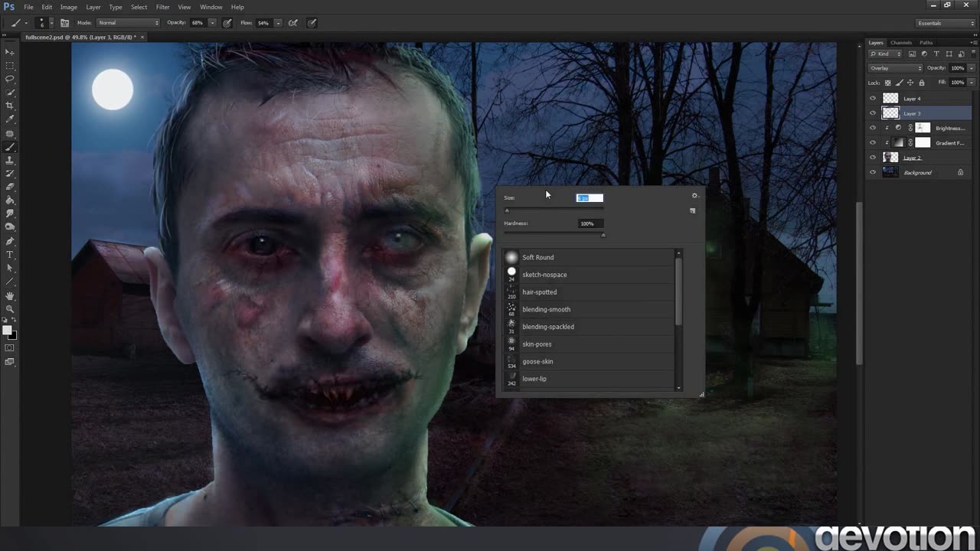The width and height of the screenshot is (980, 551).
Task: Select the Spot Healing Brush tool
Action: (10, 133)
